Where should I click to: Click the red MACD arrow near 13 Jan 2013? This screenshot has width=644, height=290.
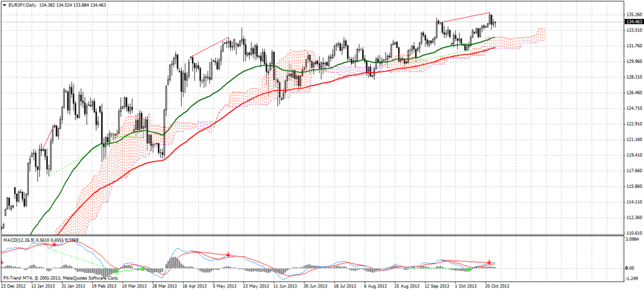point(54,243)
